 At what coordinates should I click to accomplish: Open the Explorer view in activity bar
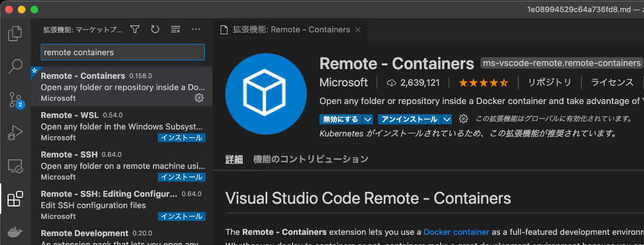click(16, 33)
